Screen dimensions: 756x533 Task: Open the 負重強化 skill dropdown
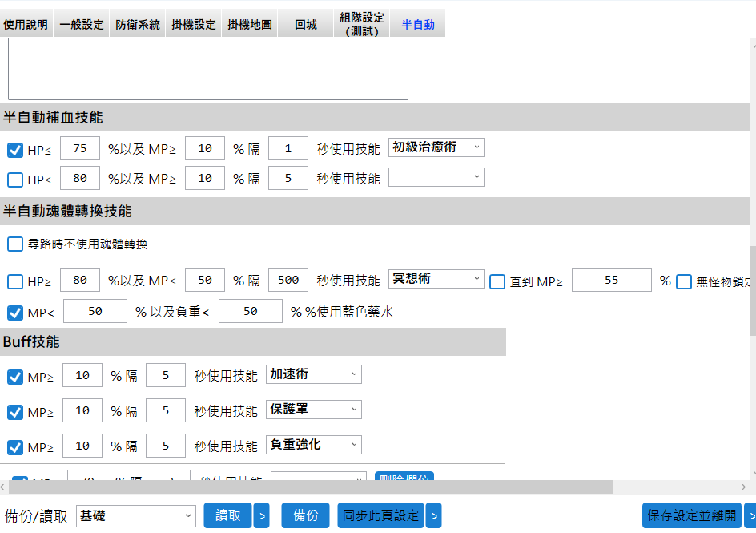pyautogui.click(x=314, y=445)
